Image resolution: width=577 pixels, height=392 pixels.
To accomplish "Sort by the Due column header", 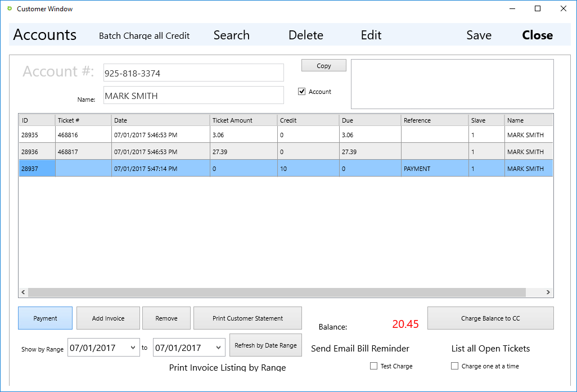I will pyautogui.click(x=370, y=120).
